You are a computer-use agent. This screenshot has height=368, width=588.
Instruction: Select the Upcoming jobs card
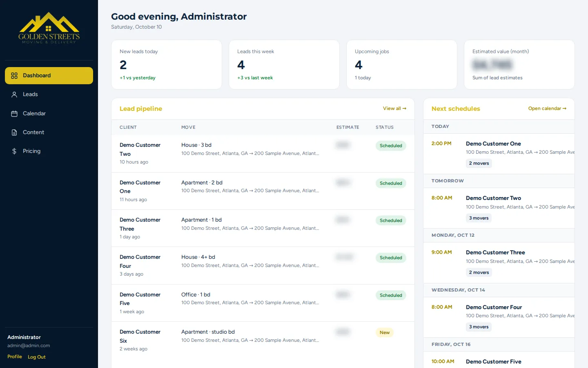[x=402, y=65]
